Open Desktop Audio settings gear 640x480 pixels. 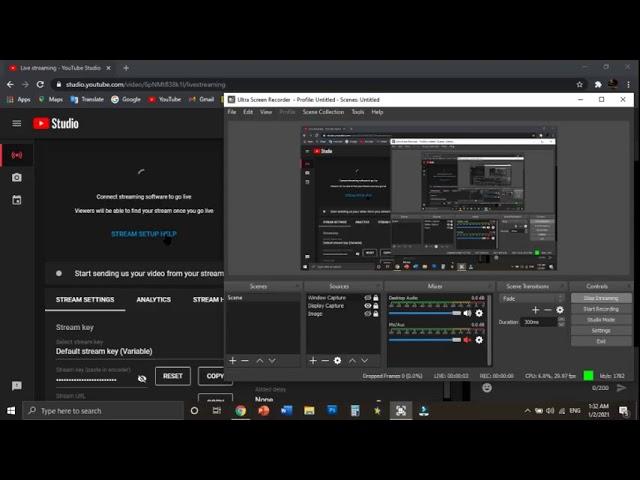[479, 313]
